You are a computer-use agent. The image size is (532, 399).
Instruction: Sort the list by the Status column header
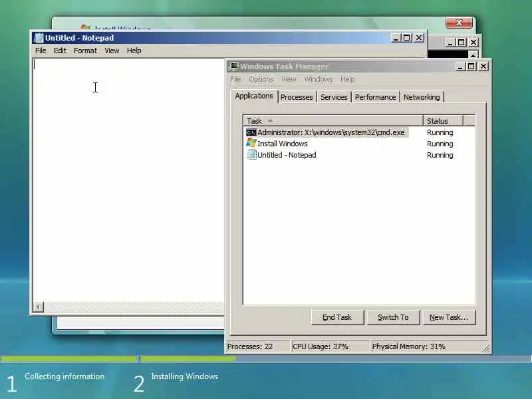pos(443,121)
